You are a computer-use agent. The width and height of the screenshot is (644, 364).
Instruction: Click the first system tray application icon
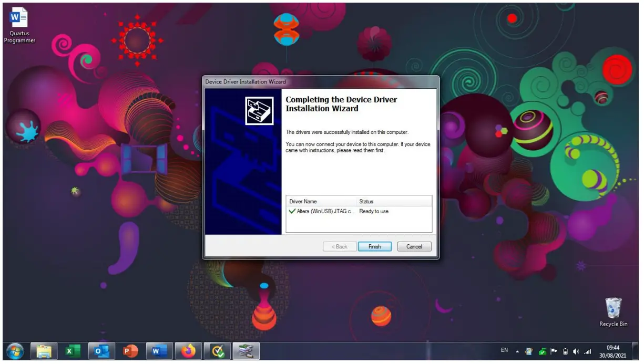point(529,351)
